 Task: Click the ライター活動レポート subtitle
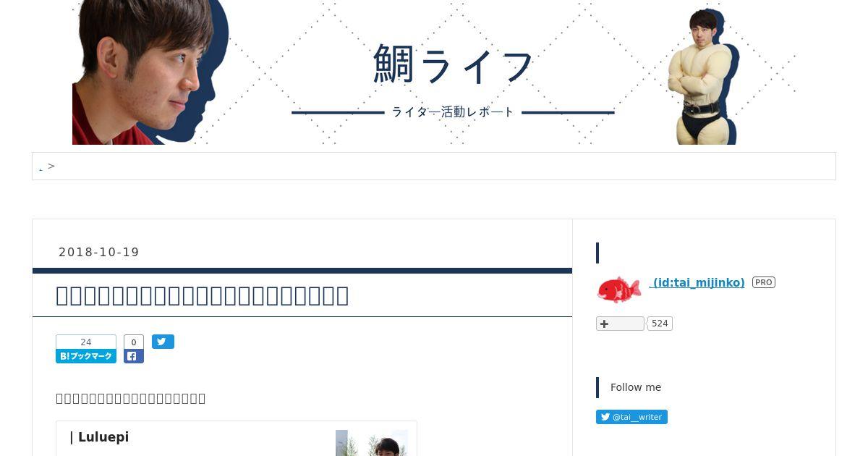[x=453, y=112]
